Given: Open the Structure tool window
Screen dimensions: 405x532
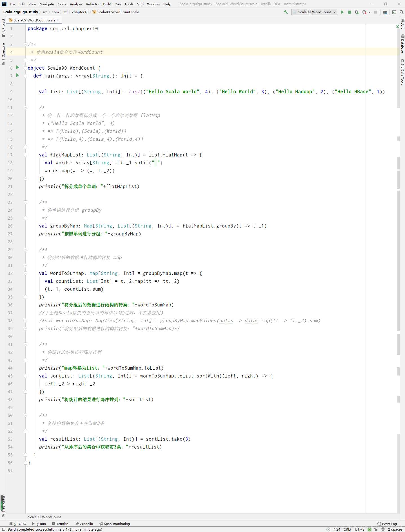Looking at the screenshot, I should pos(3,54).
